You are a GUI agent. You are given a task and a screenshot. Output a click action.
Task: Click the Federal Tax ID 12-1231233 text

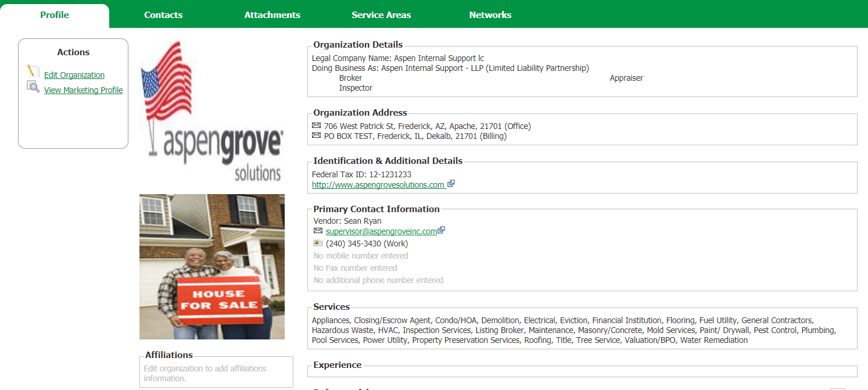click(x=362, y=174)
